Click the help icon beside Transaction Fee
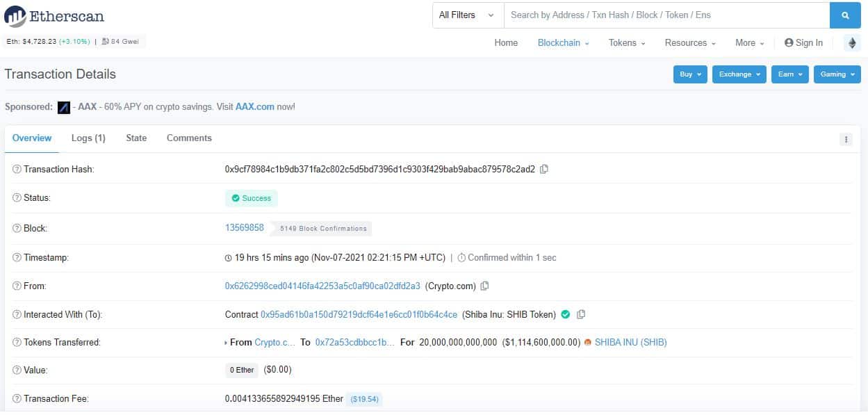 tap(17, 399)
